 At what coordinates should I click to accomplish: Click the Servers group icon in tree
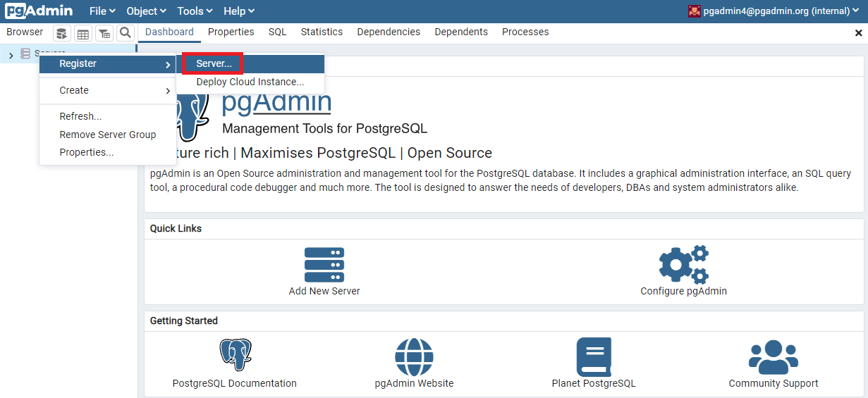(25, 54)
